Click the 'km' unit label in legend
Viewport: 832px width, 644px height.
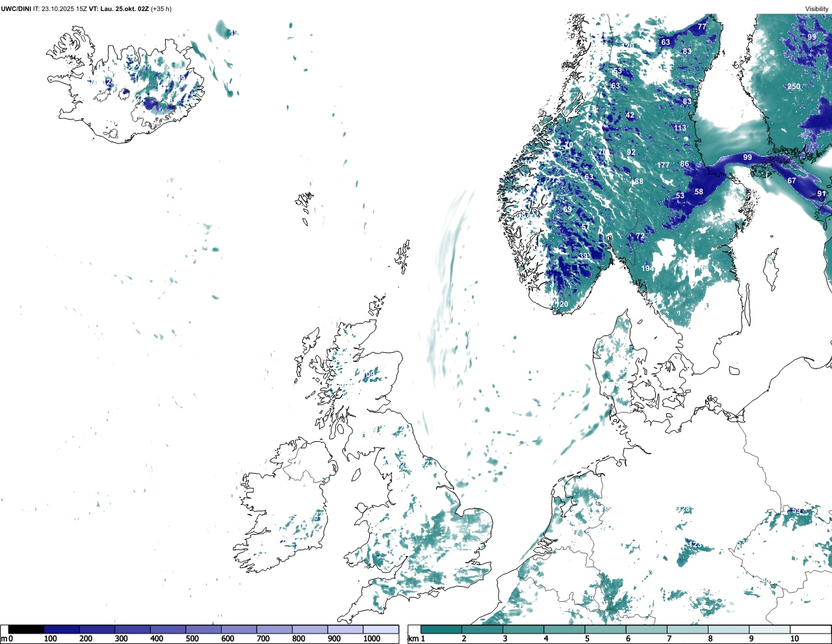(412, 639)
